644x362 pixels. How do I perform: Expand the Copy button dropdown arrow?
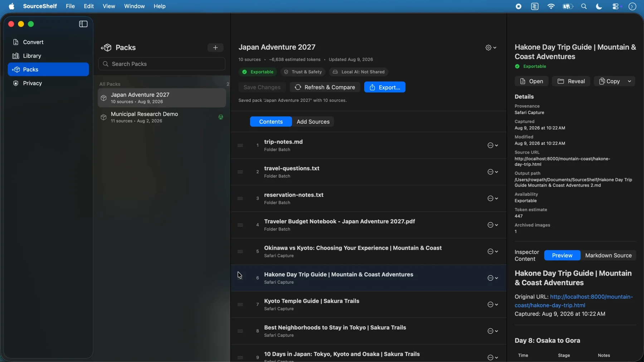pos(629,81)
